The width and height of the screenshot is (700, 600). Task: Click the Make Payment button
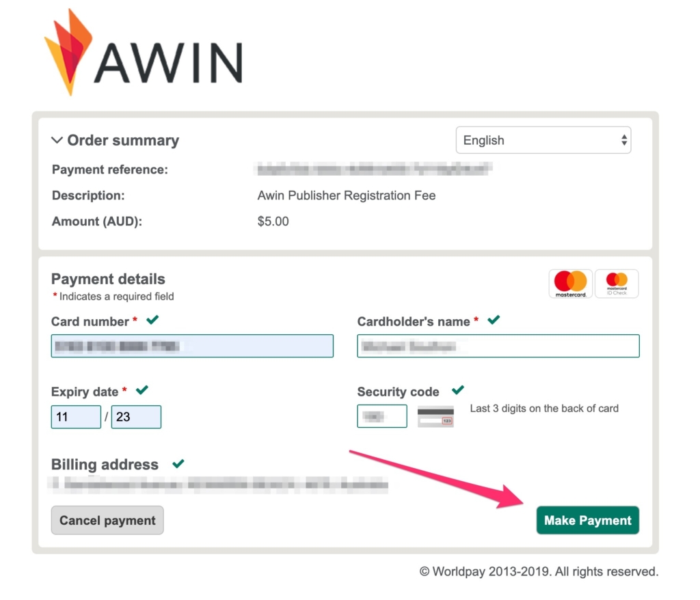tap(587, 520)
